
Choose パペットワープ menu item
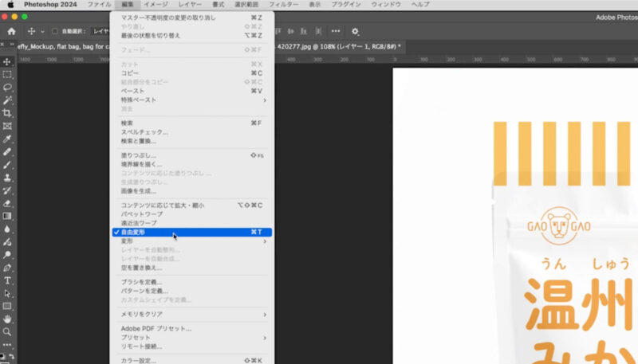pyautogui.click(x=192, y=214)
